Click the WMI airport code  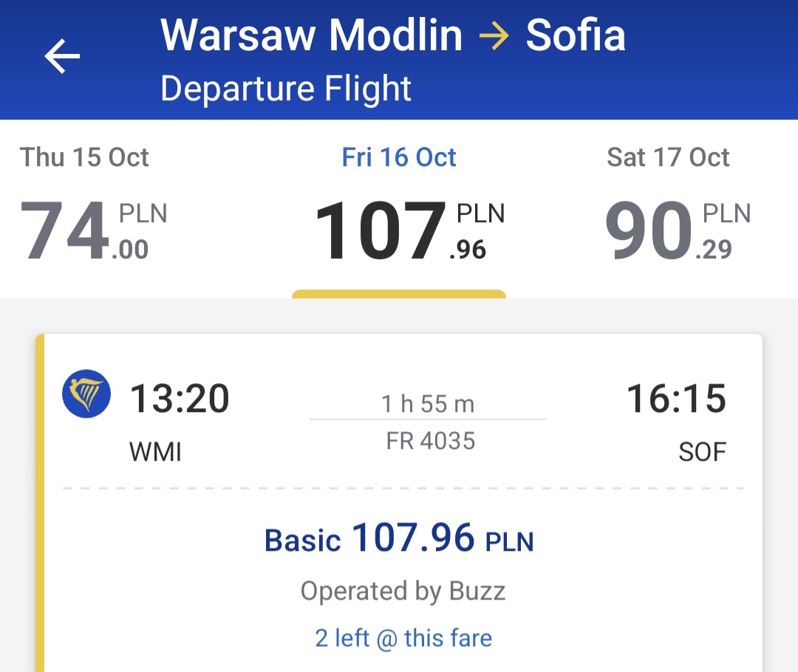155,452
